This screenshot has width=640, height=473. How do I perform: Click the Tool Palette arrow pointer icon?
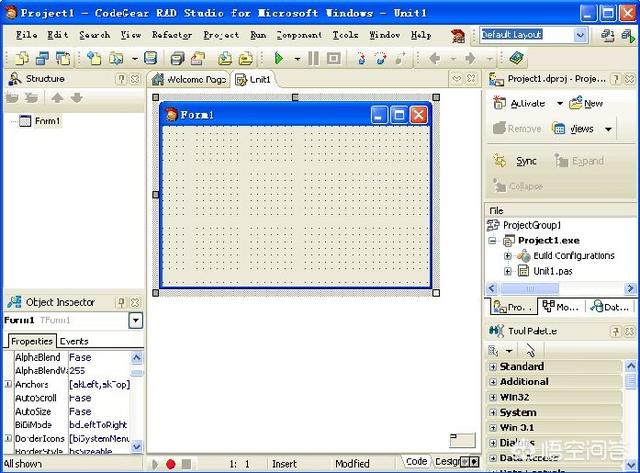[x=529, y=350]
